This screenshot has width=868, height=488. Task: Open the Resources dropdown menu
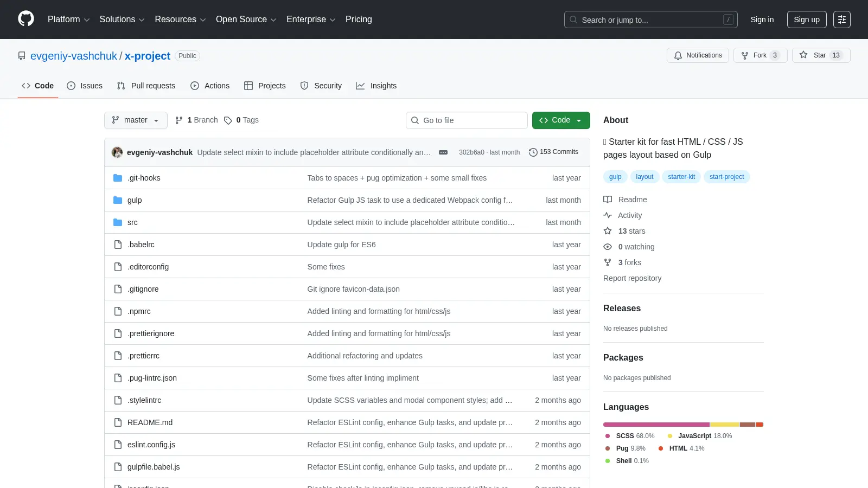pos(180,20)
